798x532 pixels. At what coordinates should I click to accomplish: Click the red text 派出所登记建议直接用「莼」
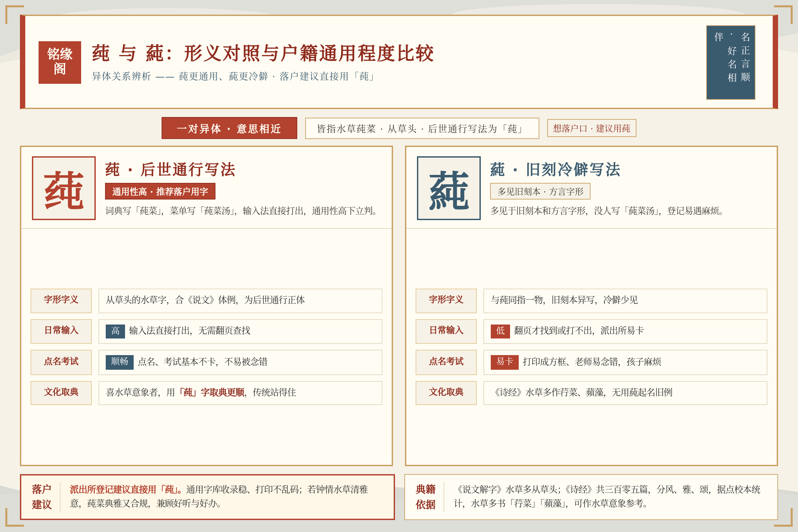(x=126, y=489)
